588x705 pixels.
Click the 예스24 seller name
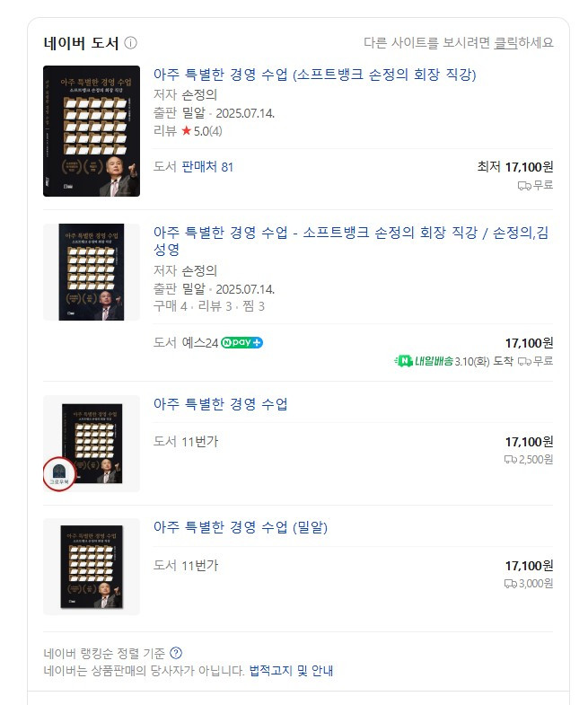[199, 342]
